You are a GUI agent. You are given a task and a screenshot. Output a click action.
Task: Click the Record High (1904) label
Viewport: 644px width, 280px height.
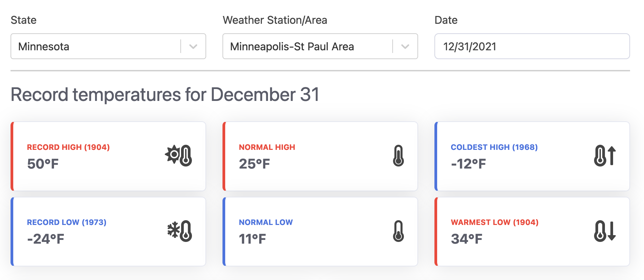[x=68, y=147]
